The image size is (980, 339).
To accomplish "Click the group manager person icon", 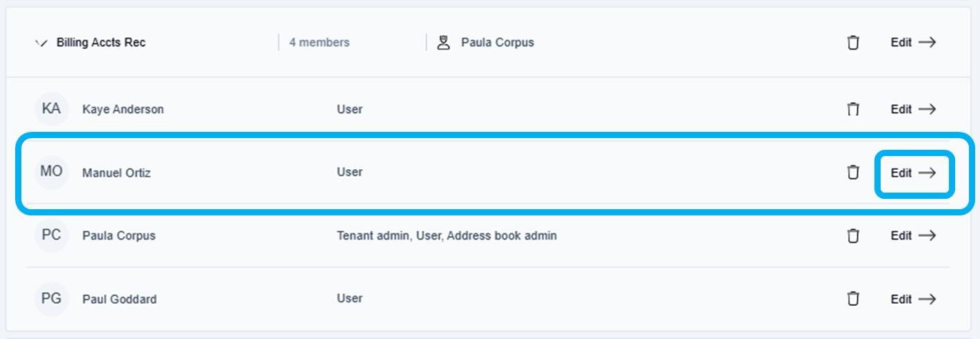I will tap(443, 43).
